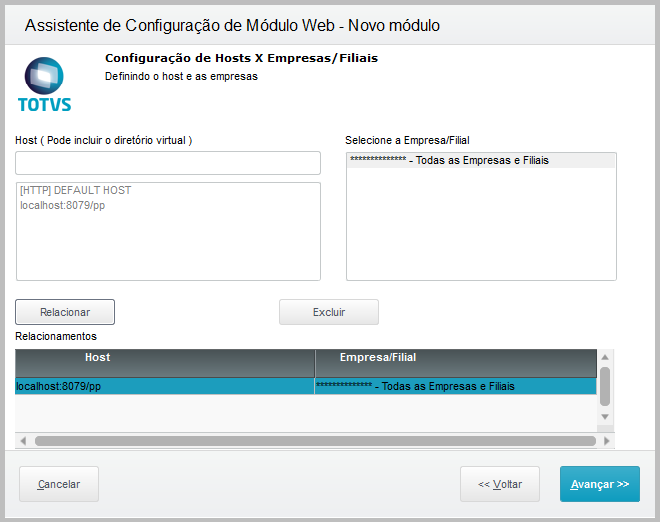Click the table's scroll up arrow

click(x=605, y=357)
